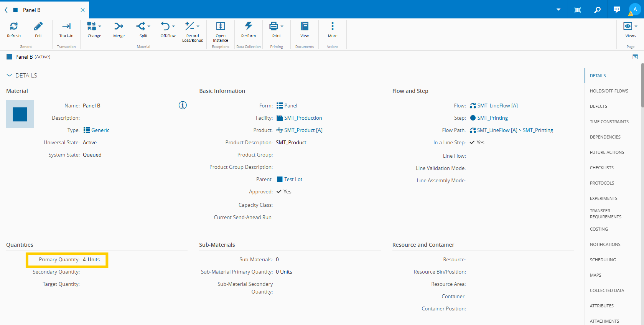Open the barcode scanner icon
The width and height of the screenshot is (644, 325).
pos(578,10)
